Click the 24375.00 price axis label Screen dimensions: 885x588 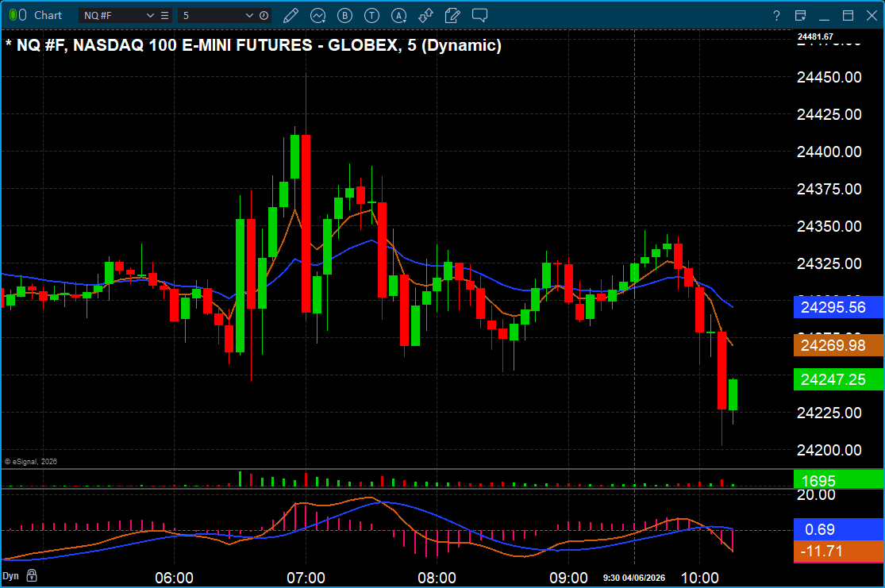[x=829, y=189]
